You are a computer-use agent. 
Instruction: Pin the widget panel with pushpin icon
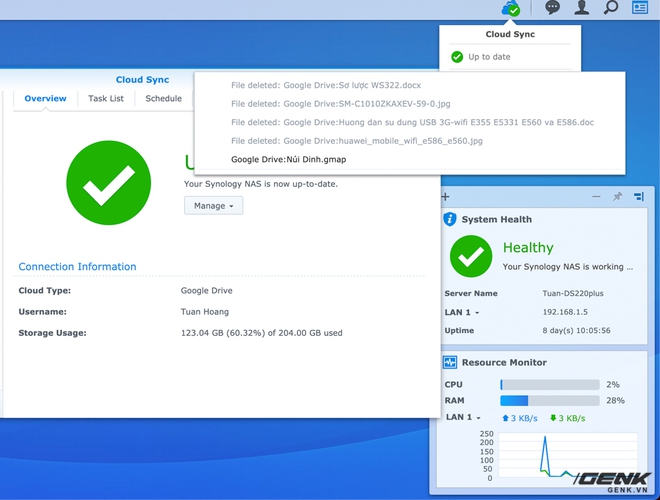(x=617, y=197)
